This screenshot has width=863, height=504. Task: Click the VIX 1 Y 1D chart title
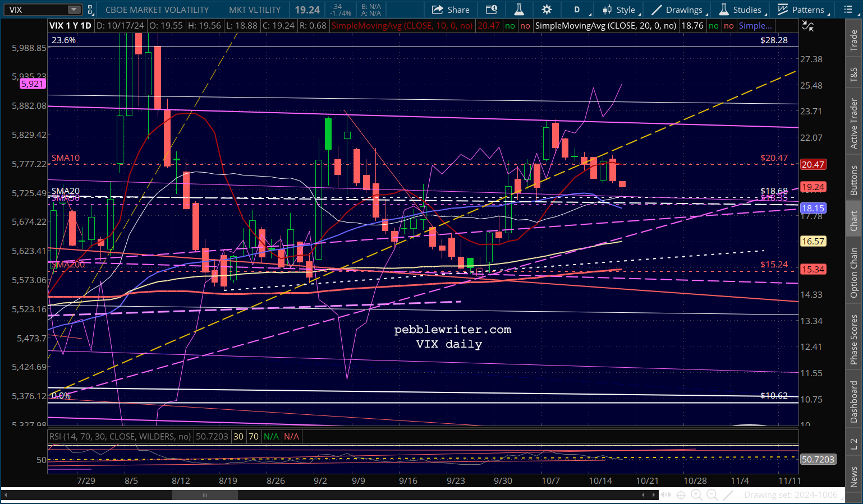(x=70, y=26)
